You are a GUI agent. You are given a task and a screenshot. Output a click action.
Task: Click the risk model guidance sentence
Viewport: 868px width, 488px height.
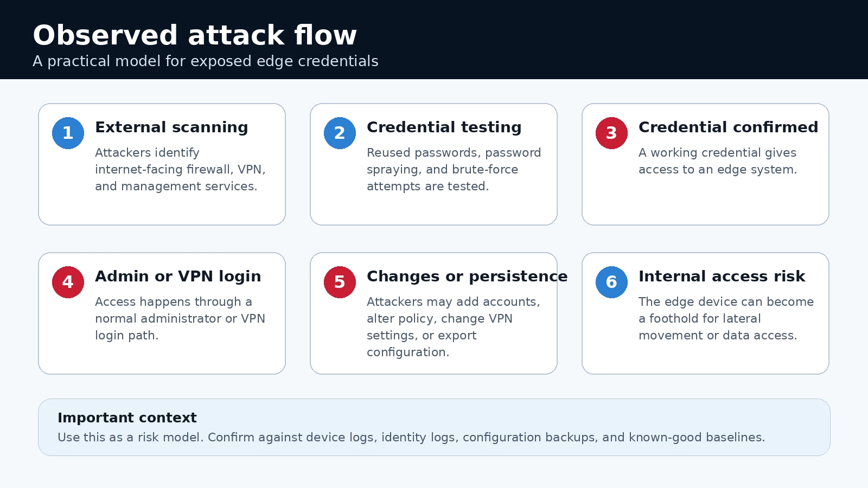(411, 437)
